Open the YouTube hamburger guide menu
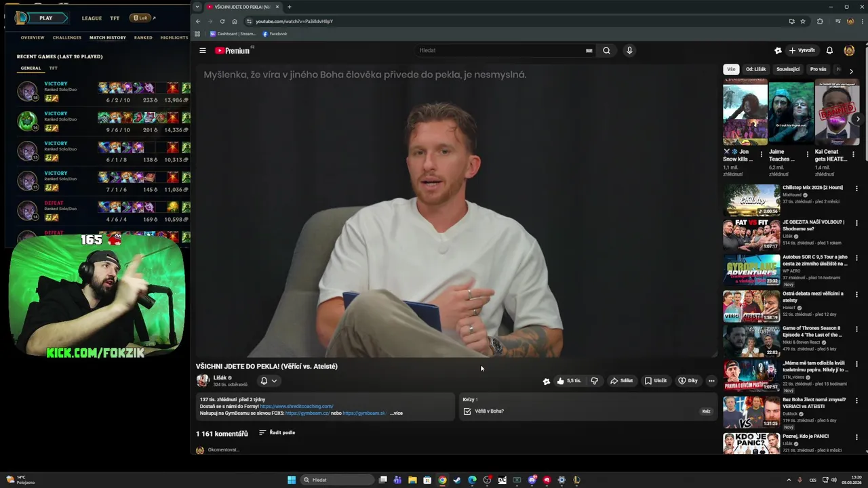This screenshot has height=488, width=868. point(202,50)
